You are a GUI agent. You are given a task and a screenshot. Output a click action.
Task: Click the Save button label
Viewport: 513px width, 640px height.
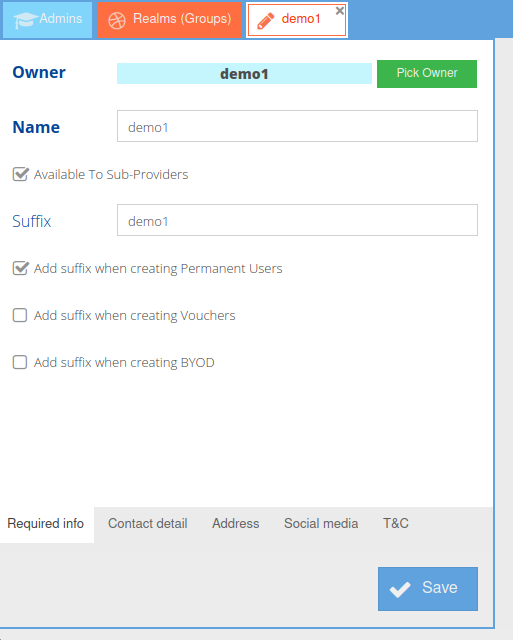pos(440,588)
